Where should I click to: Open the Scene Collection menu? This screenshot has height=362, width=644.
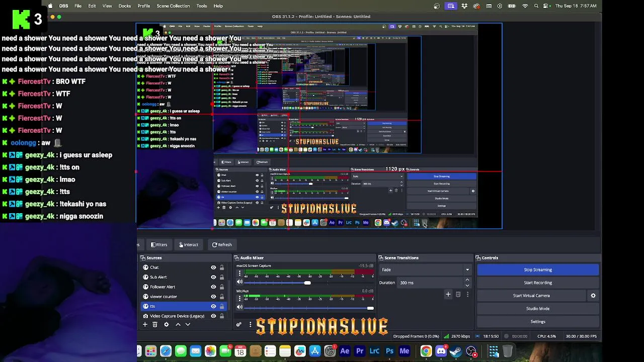tap(173, 6)
